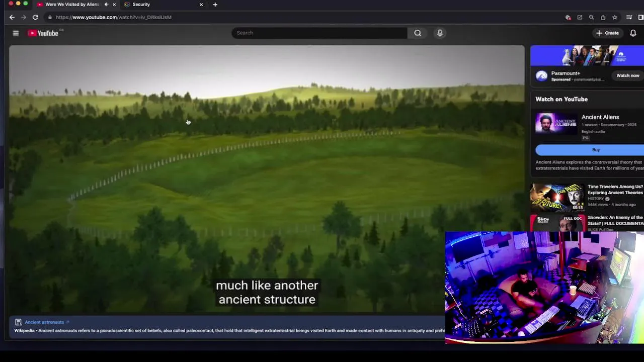Open the notifications bell

[x=633, y=33]
